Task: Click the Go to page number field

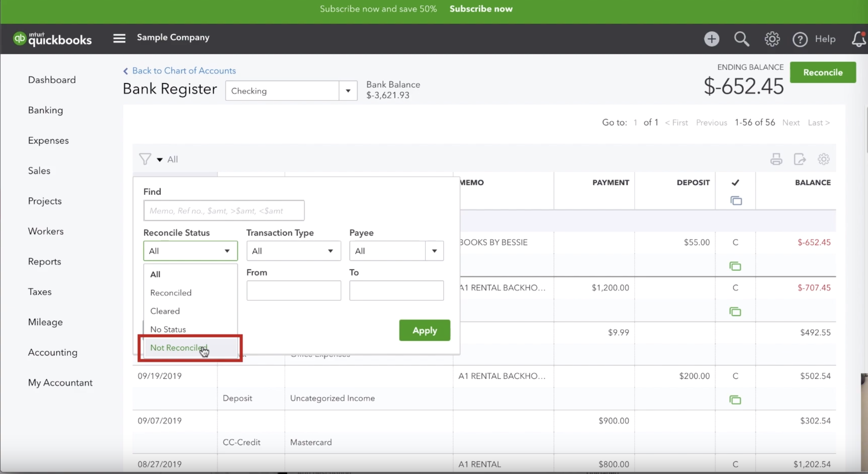Action: [635, 123]
